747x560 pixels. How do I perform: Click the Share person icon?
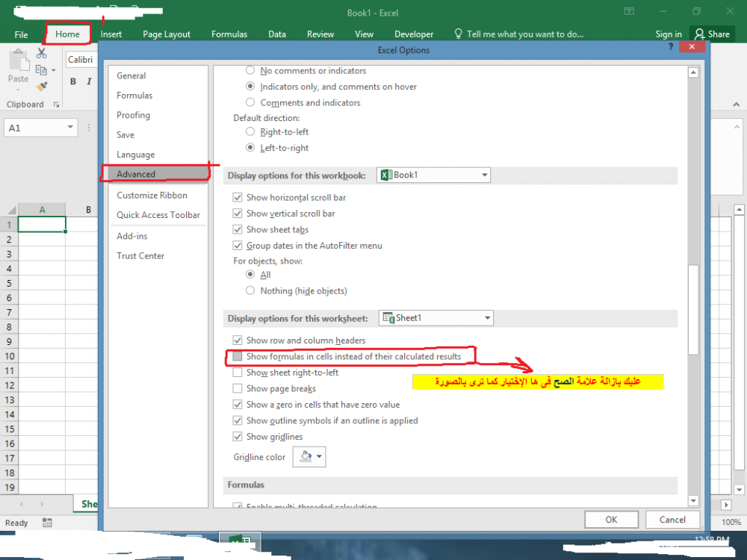point(699,34)
